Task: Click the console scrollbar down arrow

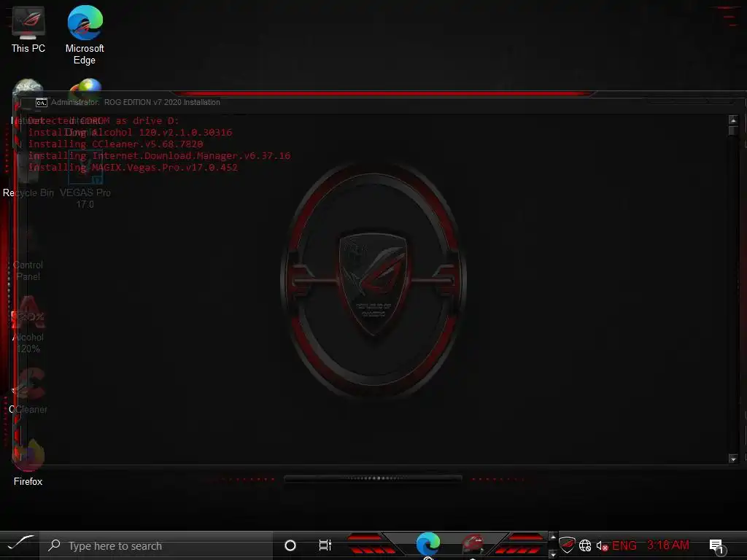Action: coord(732,459)
